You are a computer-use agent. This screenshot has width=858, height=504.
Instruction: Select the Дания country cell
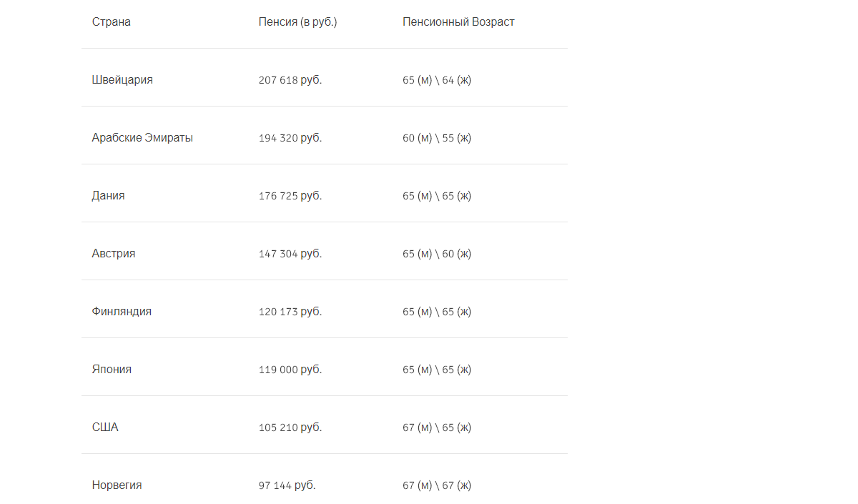point(109,196)
